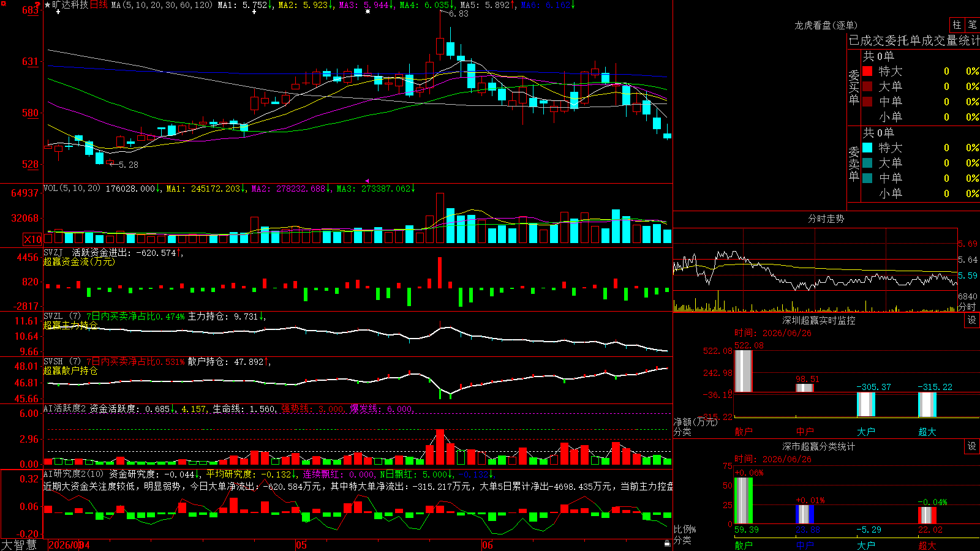980x551 pixels.
Task: Click the 06 month marker on time axis
Action: click(488, 545)
